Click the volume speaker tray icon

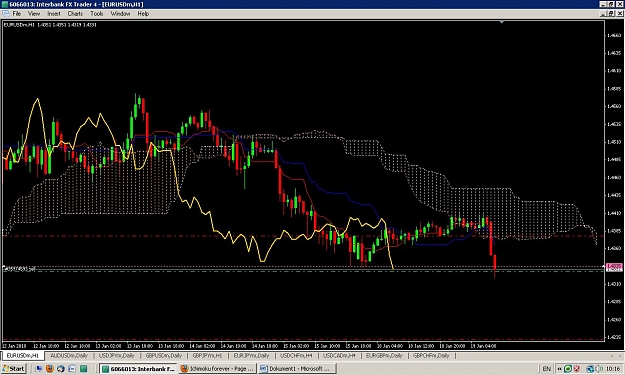(599, 369)
